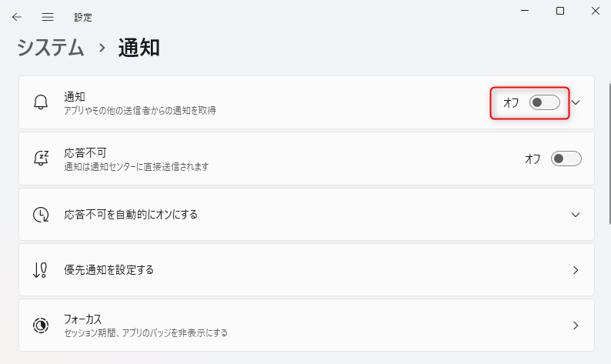The width and height of the screenshot is (611, 364).
Task: Select the 優先通知を設定する label
Action: click(x=109, y=269)
